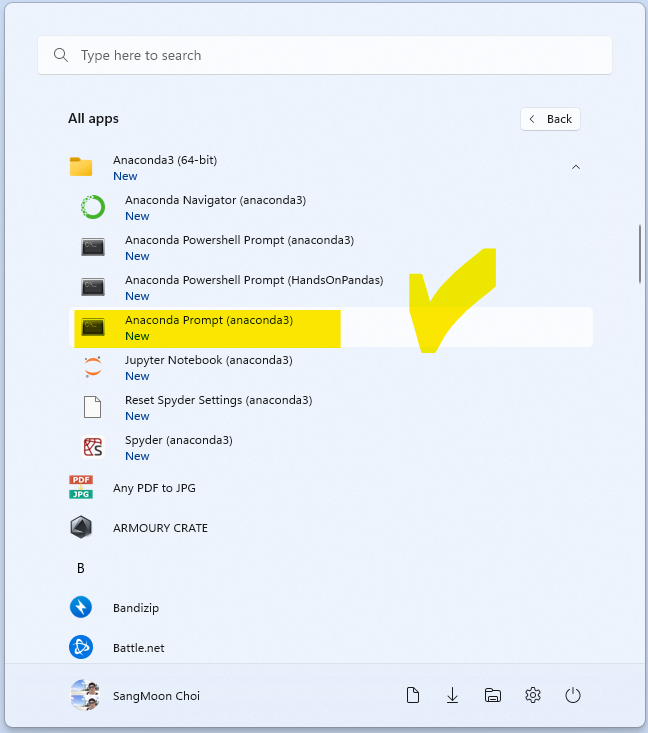Viewport: 648px width, 733px height.
Task: Click the All apps list scrollbar
Action: pos(640,254)
